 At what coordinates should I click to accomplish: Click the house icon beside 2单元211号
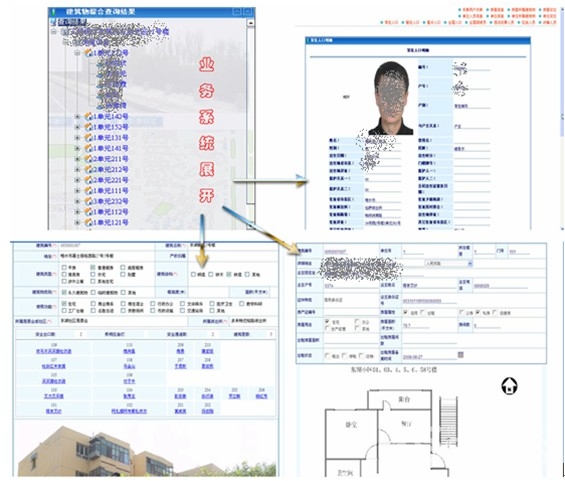(88, 159)
